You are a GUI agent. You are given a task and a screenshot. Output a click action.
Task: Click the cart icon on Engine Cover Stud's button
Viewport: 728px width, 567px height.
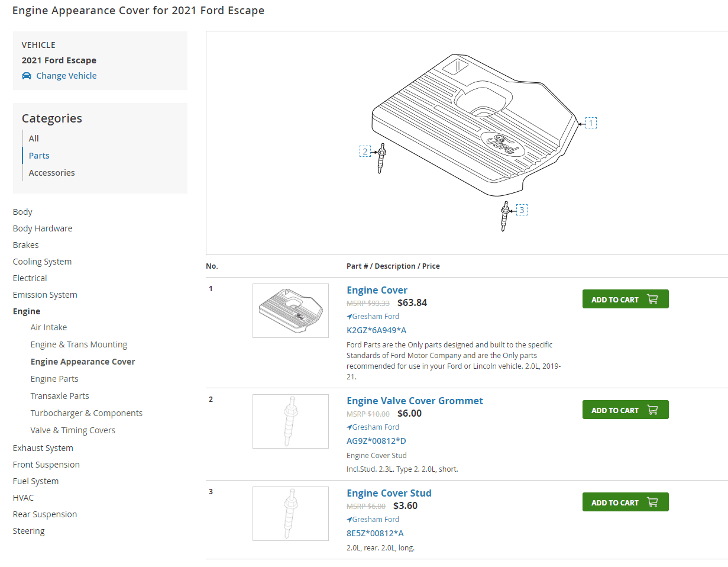coord(652,502)
